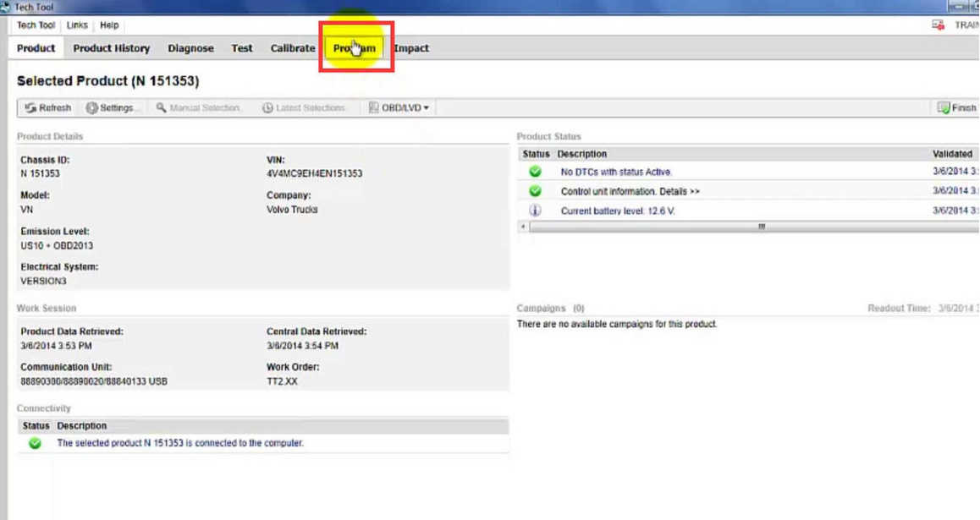Image resolution: width=980 pixels, height=520 pixels.
Task: Click the green check icon beside No DTCs
Action: [533, 172]
